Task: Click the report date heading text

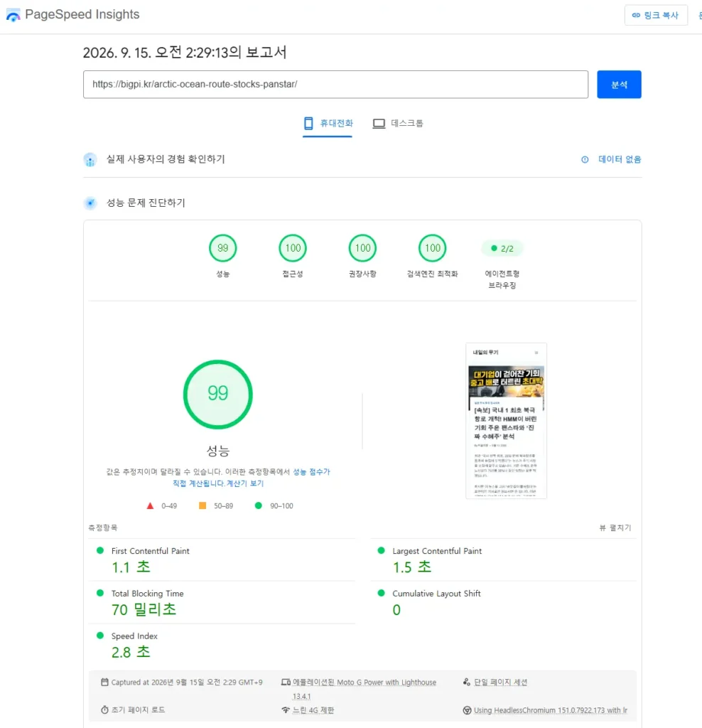Action: 185,52
